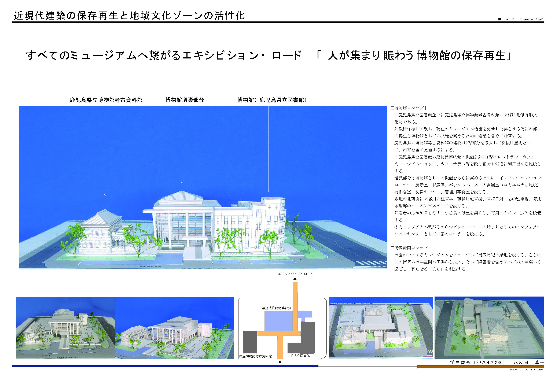Click the small black square beside ver.01
Screen dimensions: 555x392
[499, 19]
